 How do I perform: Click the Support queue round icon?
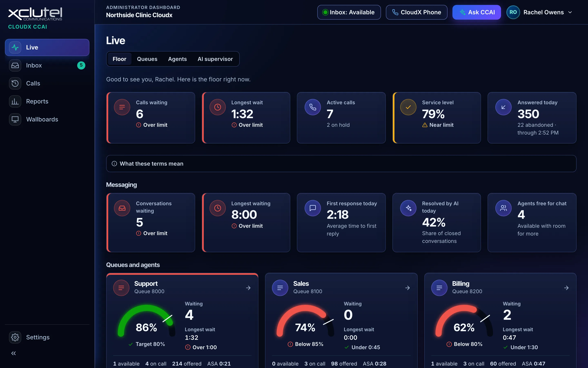click(x=121, y=288)
